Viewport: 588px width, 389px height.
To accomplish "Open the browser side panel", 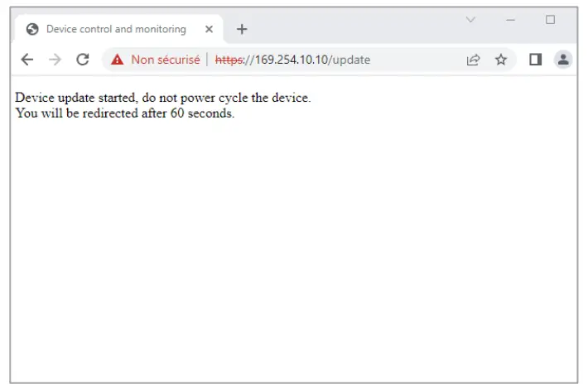I will (x=536, y=60).
